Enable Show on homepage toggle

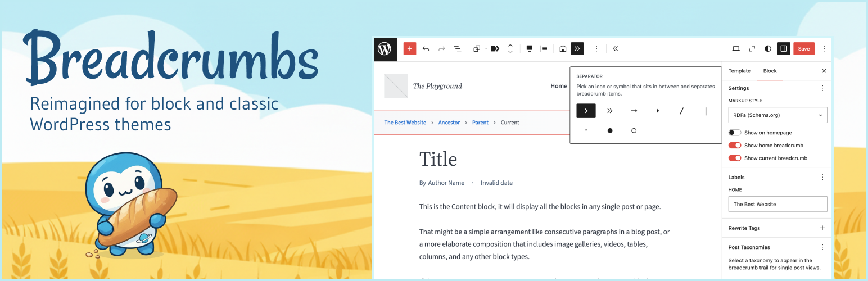click(x=735, y=133)
